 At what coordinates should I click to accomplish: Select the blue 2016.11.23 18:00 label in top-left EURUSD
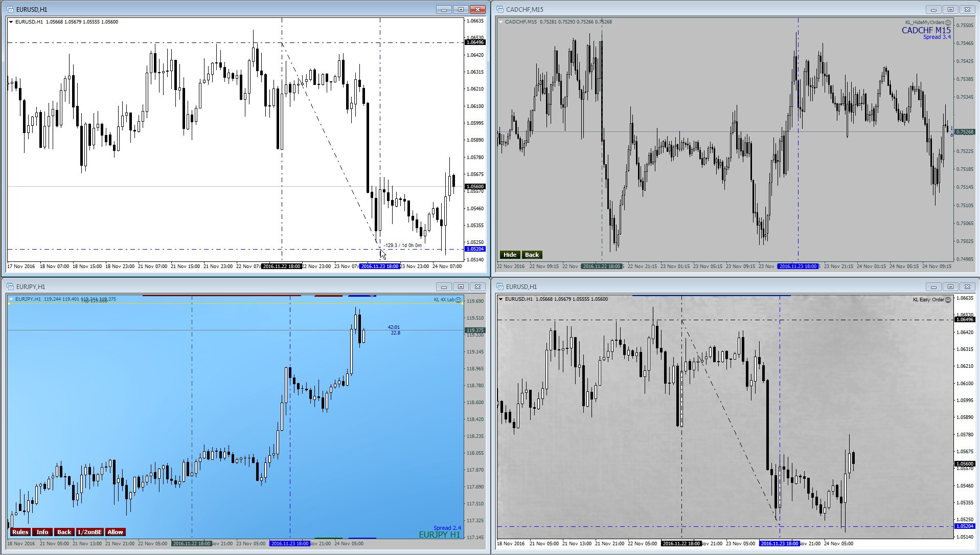(379, 267)
